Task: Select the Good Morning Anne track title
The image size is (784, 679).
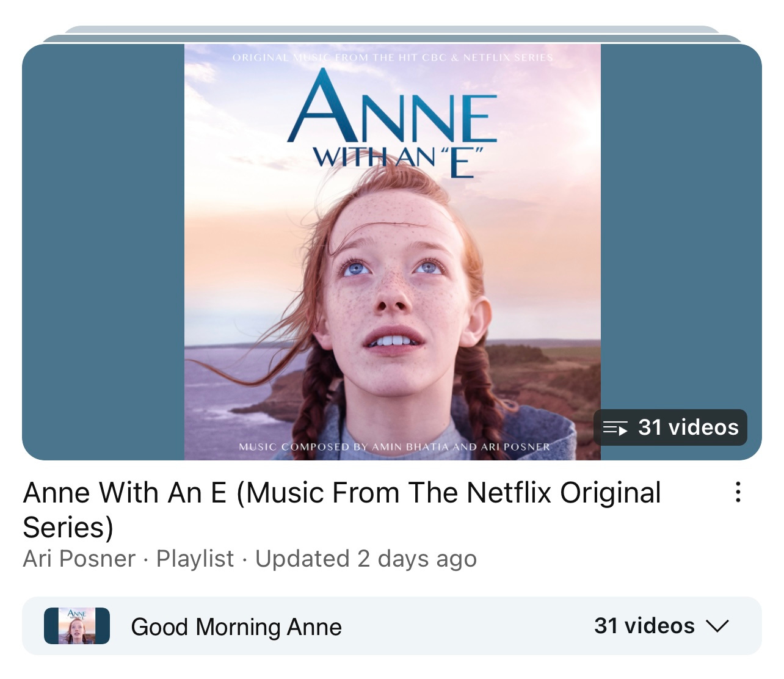Action: tap(236, 627)
